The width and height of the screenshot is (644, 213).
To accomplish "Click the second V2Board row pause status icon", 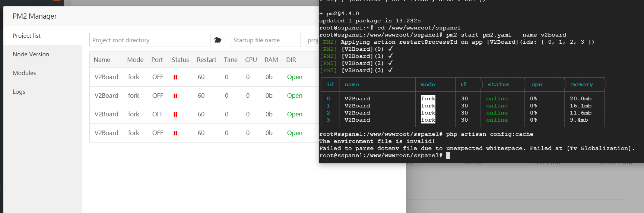I will pos(175,96).
